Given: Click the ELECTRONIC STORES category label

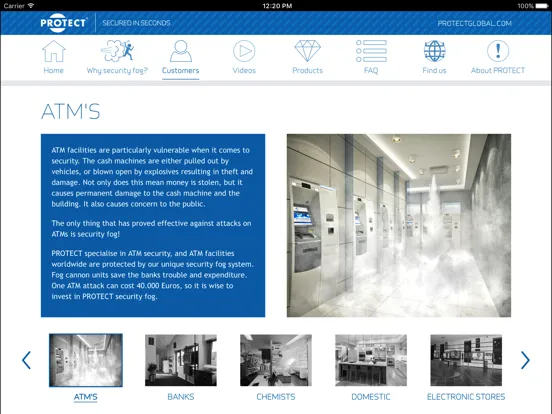Looking at the screenshot, I should coord(466,397).
